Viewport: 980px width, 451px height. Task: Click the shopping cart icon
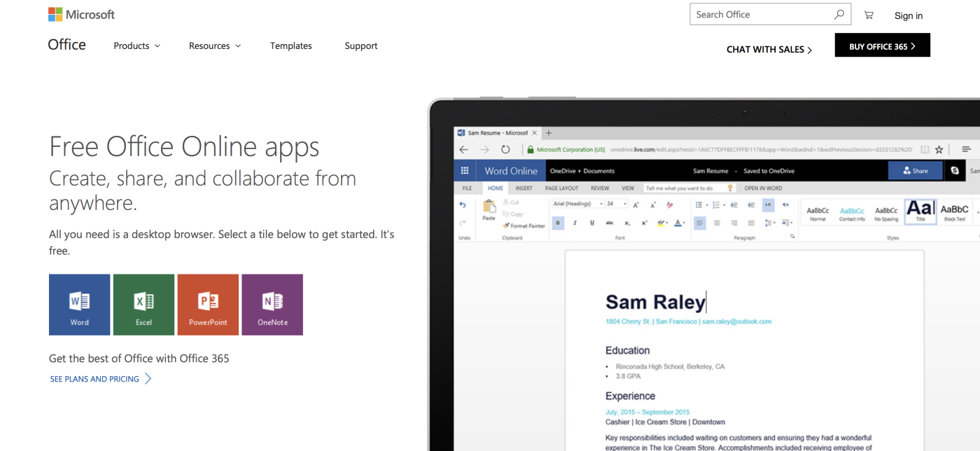click(x=869, y=15)
